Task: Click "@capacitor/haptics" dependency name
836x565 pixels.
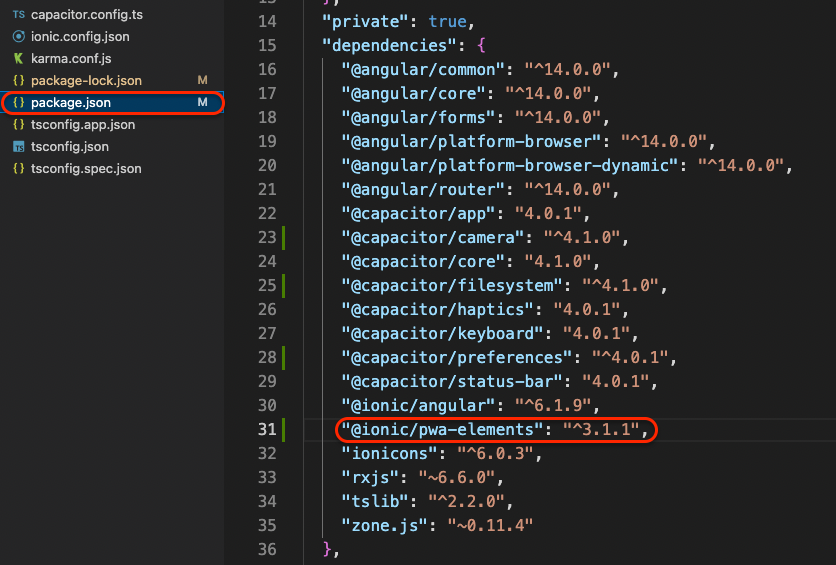Action: pyautogui.click(x=438, y=309)
